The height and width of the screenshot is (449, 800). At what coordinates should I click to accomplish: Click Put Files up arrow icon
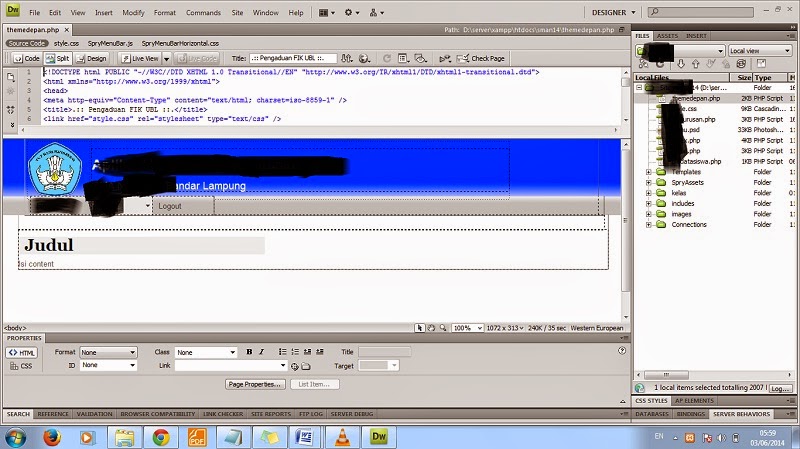[695, 64]
